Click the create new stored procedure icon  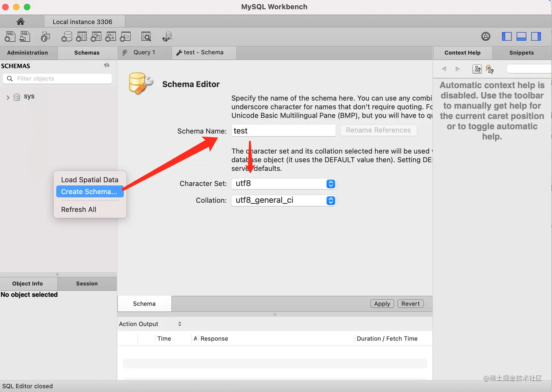(111, 36)
